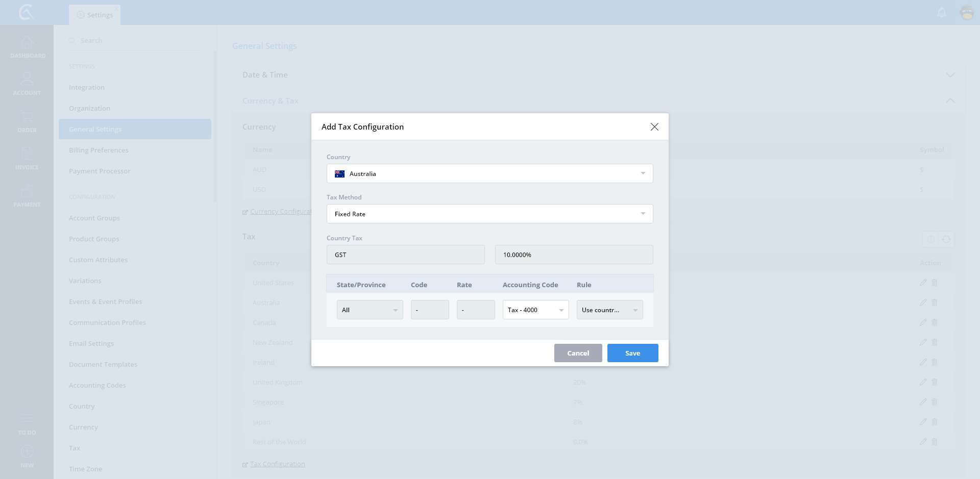Viewport: 980px width, 479px height.
Task: Open Accounting Code dropdown Tax - 4000
Action: [535, 310]
